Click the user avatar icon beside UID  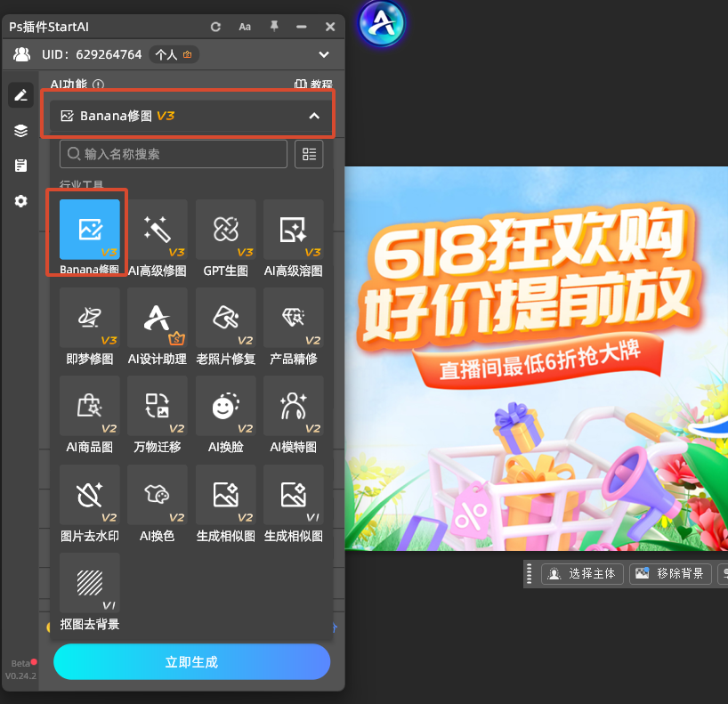coord(22,55)
